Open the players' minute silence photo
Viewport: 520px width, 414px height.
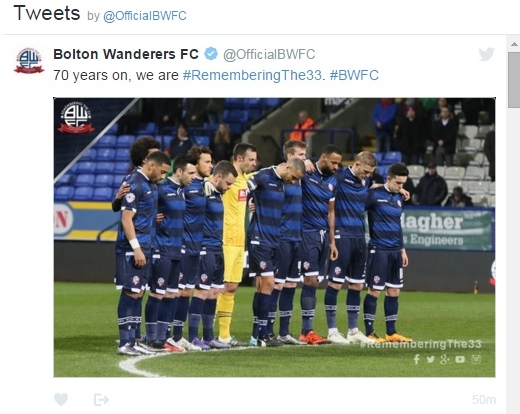point(274,237)
